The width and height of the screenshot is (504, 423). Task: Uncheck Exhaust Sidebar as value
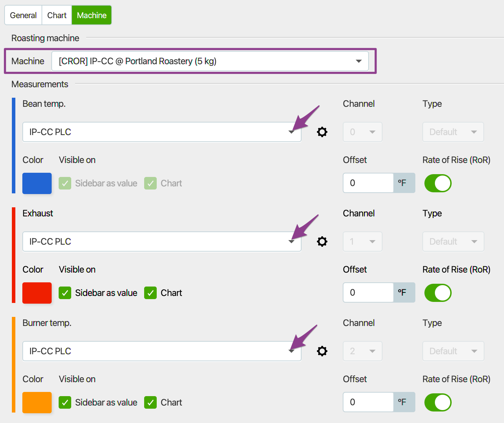point(65,293)
